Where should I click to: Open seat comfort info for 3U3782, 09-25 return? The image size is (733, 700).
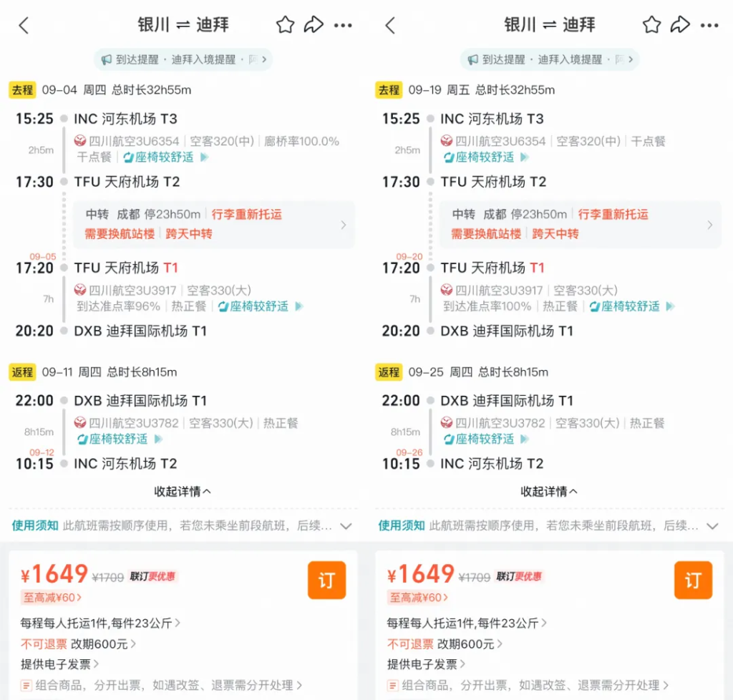486,439
